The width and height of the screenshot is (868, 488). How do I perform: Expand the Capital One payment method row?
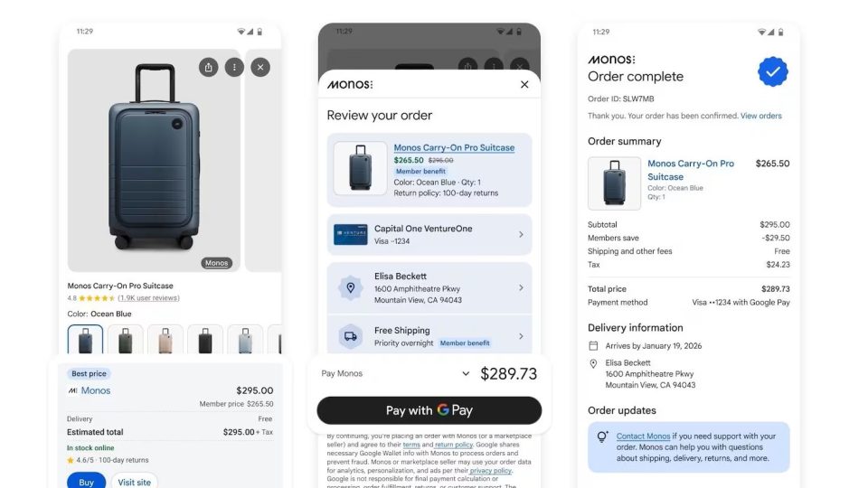[521, 235]
